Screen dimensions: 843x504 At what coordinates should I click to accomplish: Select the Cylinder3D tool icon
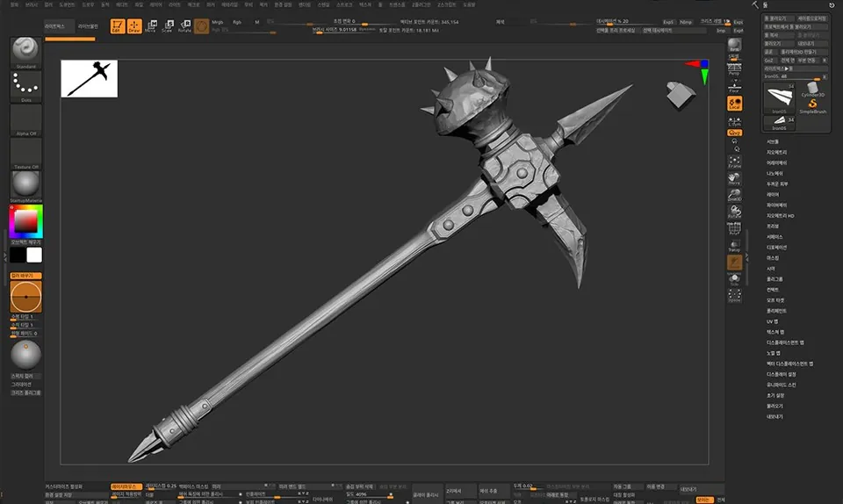coord(813,89)
